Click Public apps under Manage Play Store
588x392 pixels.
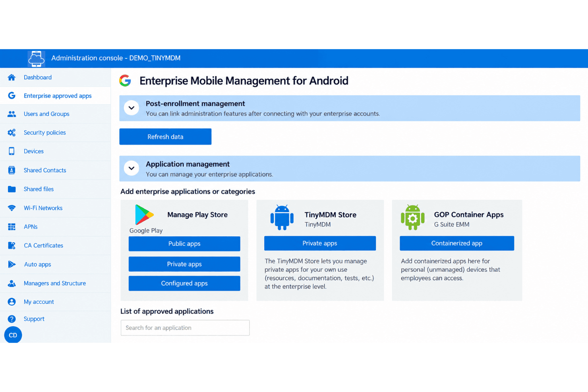point(184,243)
